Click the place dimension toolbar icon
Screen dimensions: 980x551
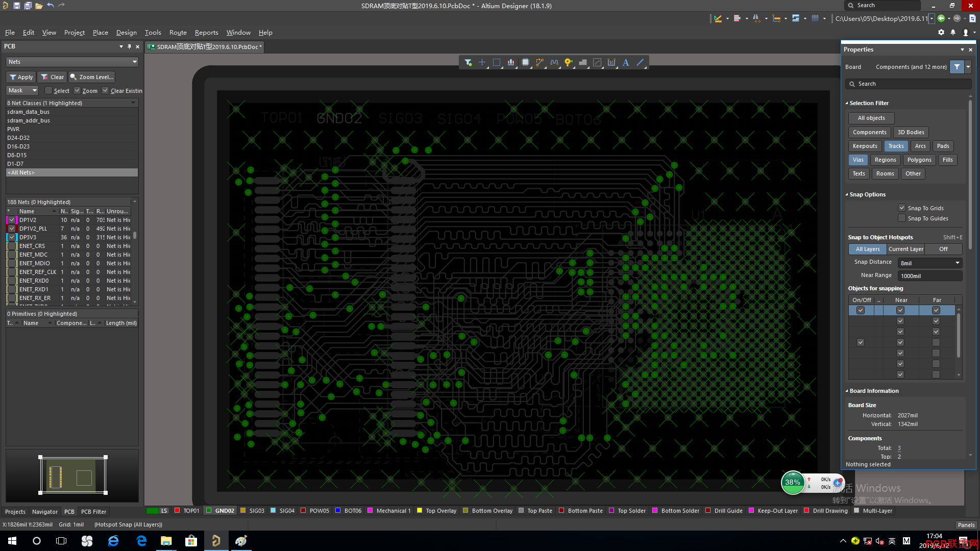pyautogui.click(x=776, y=18)
